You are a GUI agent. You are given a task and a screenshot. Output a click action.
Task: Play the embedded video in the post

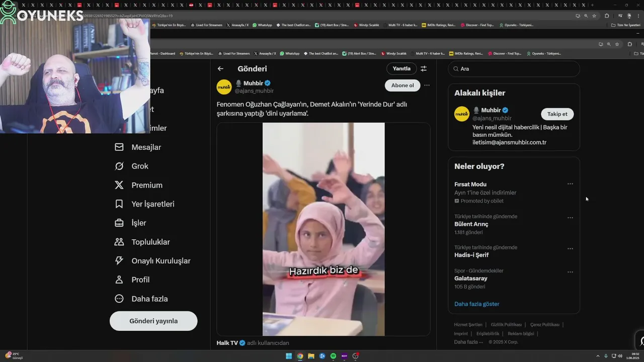324,229
